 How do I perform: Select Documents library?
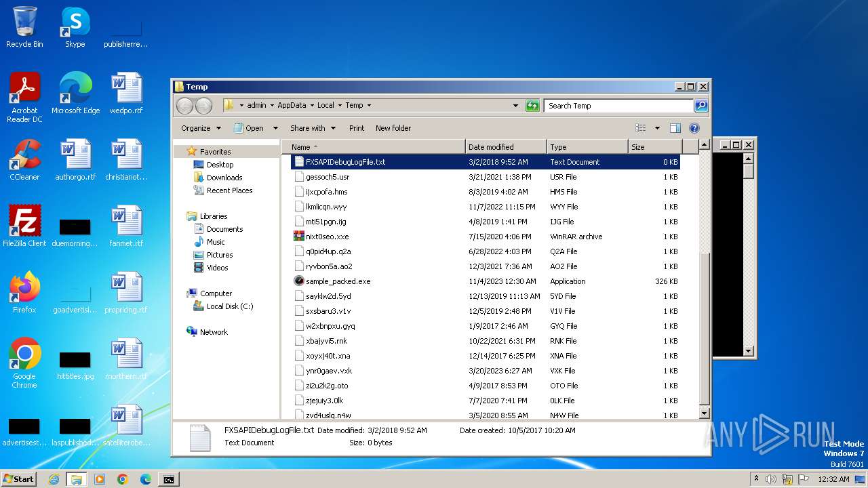[224, 229]
